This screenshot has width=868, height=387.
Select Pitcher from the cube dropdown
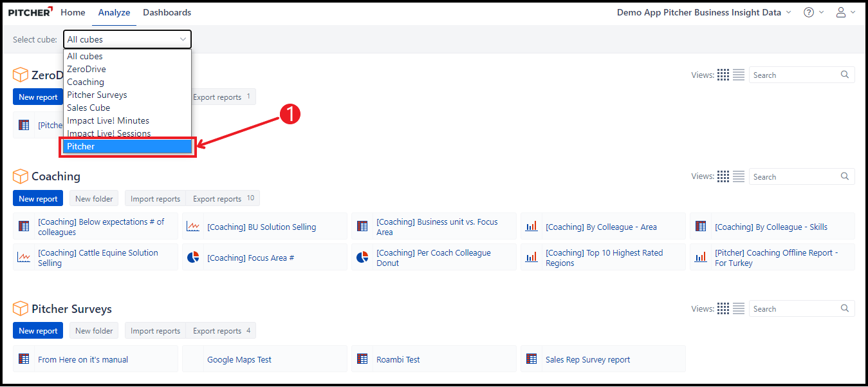coord(127,147)
